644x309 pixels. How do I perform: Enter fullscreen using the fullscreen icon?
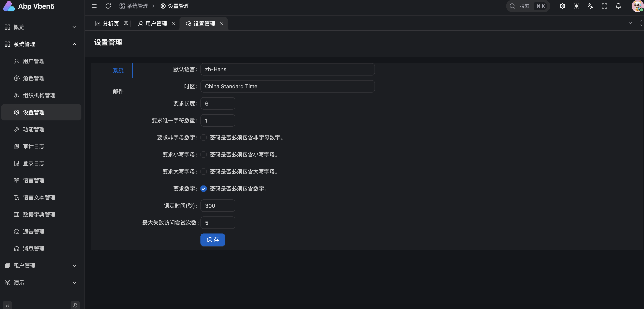604,6
